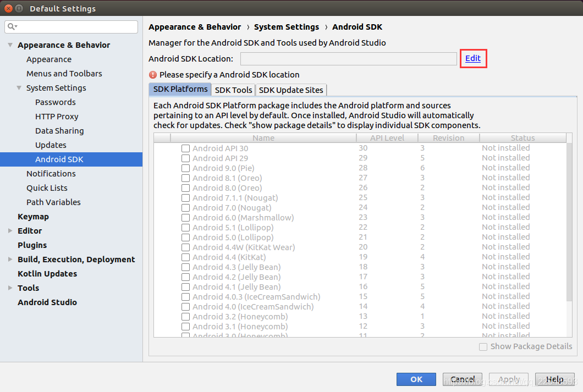Check the Android 4.3 (Jelly Bean) checkbox
This screenshot has width=583, height=392.
pos(185,267)
